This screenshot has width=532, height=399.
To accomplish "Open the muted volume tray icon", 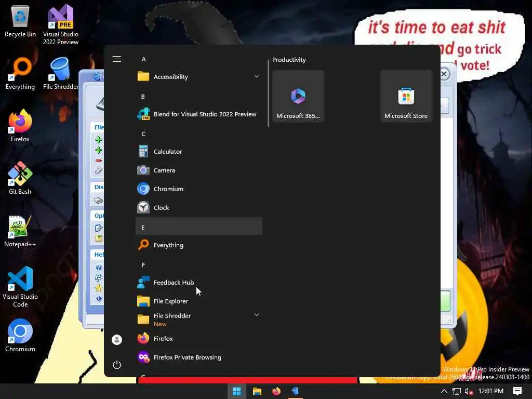I will point(469,391).
